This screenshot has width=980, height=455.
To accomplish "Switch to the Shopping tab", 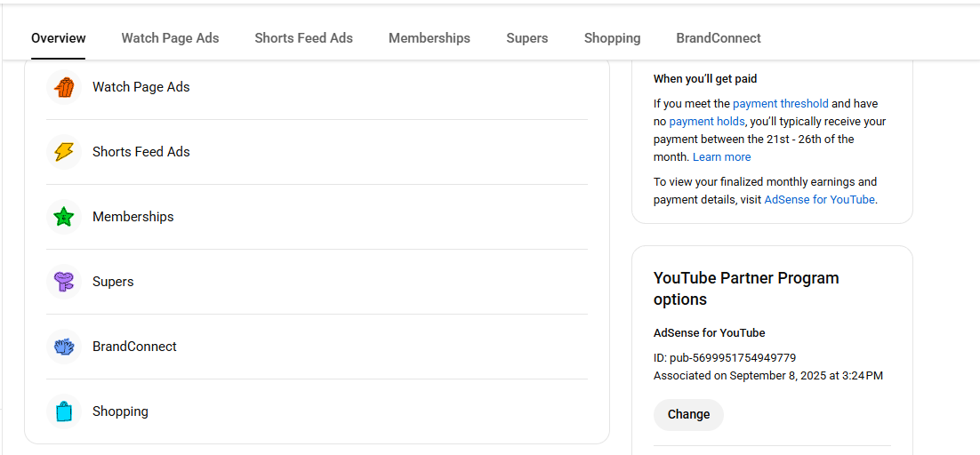I will [612, 38].
